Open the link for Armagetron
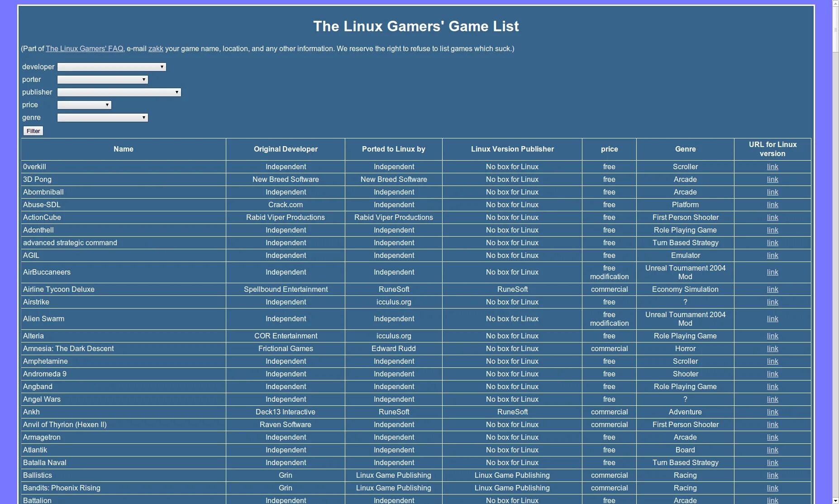 coord(772,437)
